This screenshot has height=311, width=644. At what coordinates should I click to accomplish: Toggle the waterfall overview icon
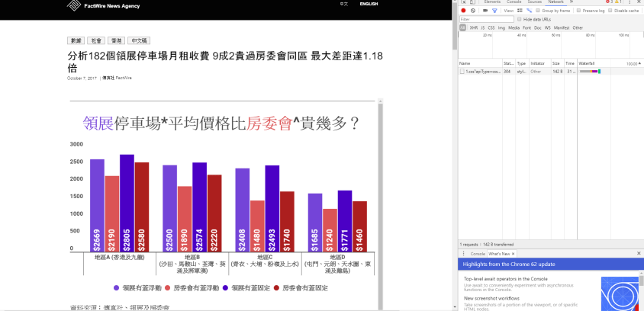coord(527,11)
